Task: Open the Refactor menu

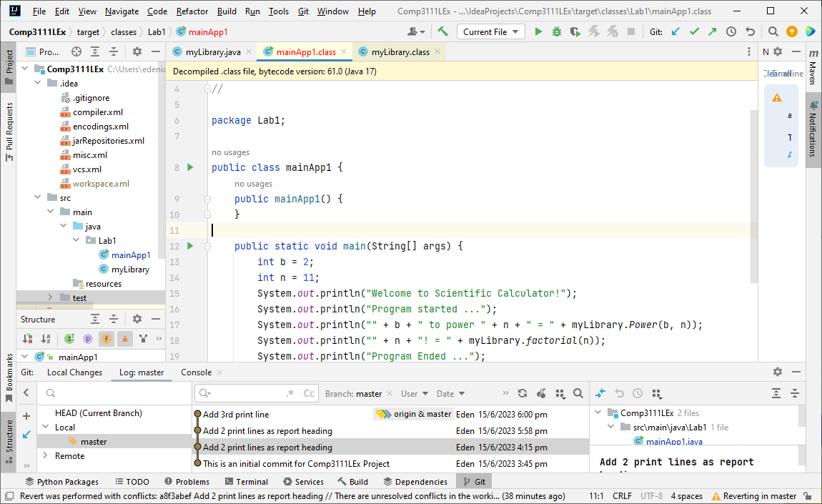Action: [191, 11]
